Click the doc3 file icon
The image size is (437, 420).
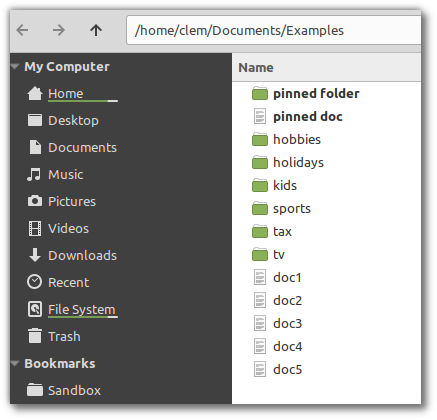[x=260, y=323]
